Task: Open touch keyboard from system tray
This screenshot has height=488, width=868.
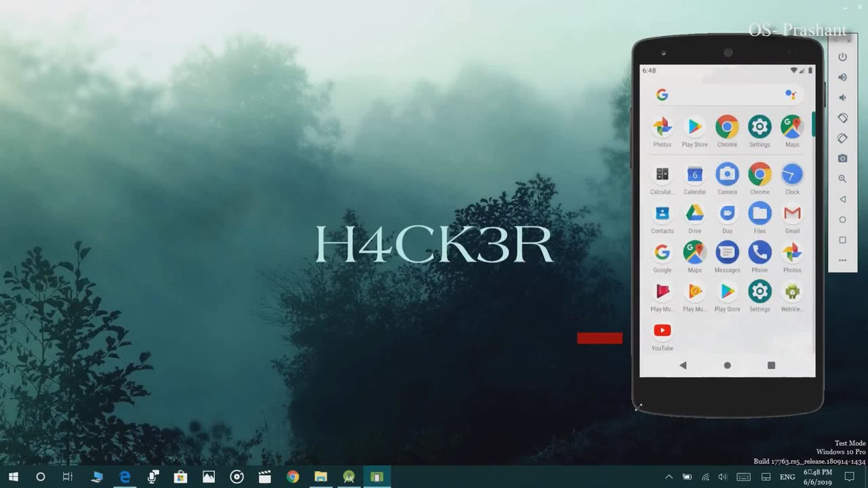Action: (743, 477)
